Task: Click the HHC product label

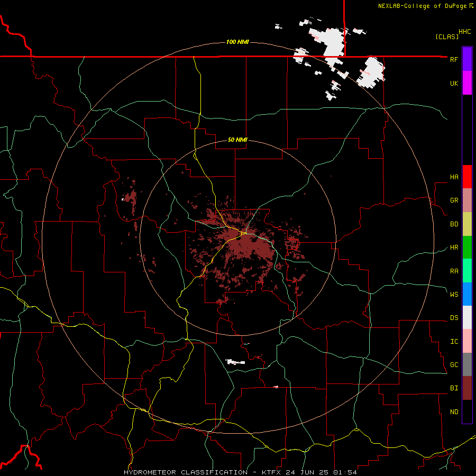Action: click(x=464, y=31)
